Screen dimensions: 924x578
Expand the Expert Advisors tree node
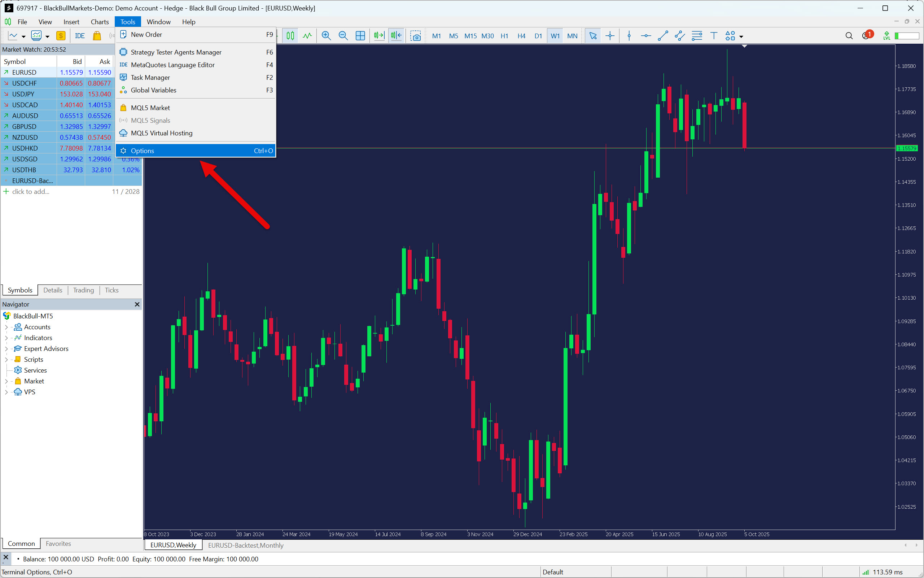6,349
